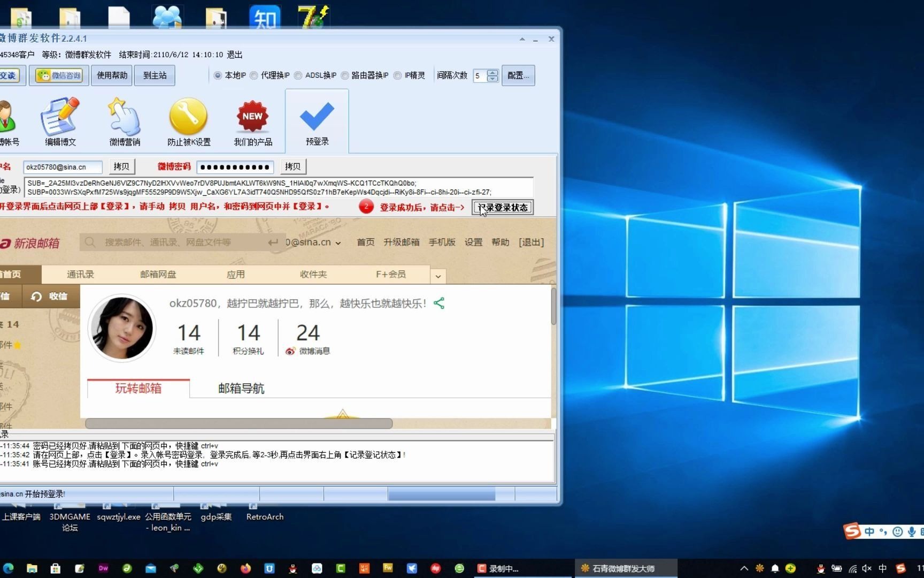Image resolution: width=924 pixels, height=578 pixels.
Task: Click the vertical scrollbar of the mail page
Action: click(x=553, y=306)
